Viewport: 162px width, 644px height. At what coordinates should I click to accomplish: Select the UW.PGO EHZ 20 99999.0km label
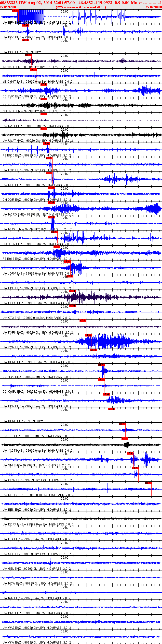point(22,52)
